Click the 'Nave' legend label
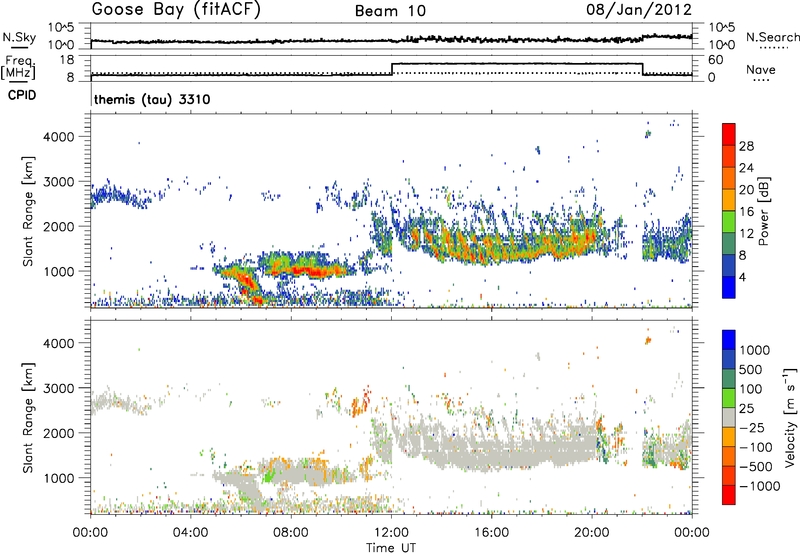The image size is (800, 554). tap(761, 69)
